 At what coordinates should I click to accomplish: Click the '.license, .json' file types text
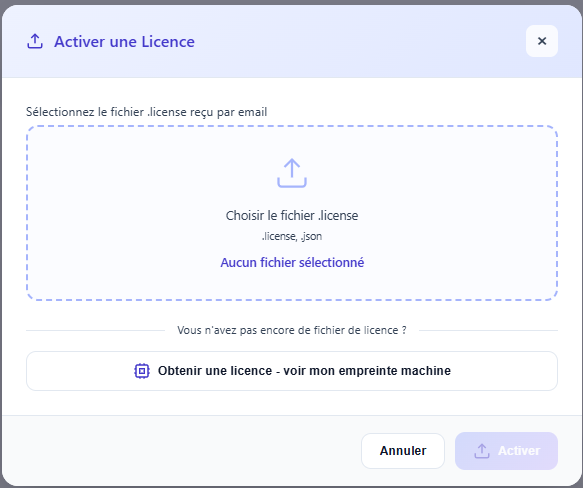click(x=292, y=236)
